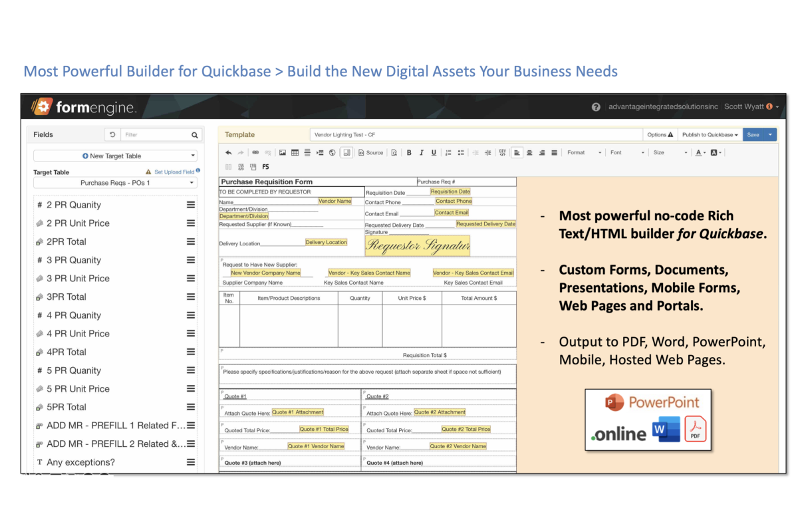This screenshot has height=532, width=798.
Task: Insert an image into the template
Action: [x=283, y=152]
